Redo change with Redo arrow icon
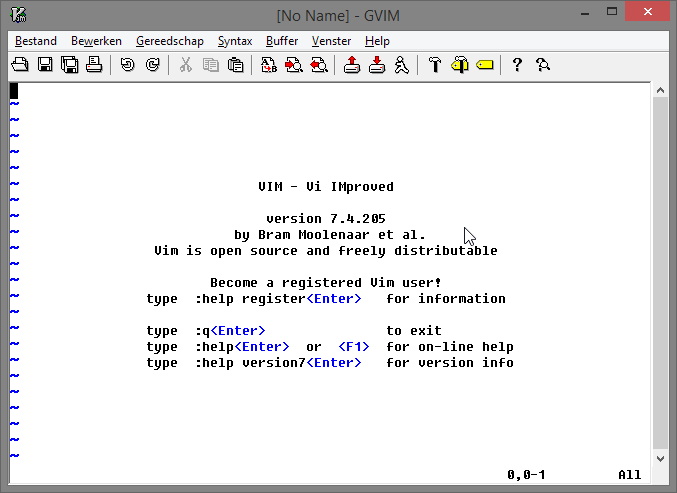 (152, 65)
